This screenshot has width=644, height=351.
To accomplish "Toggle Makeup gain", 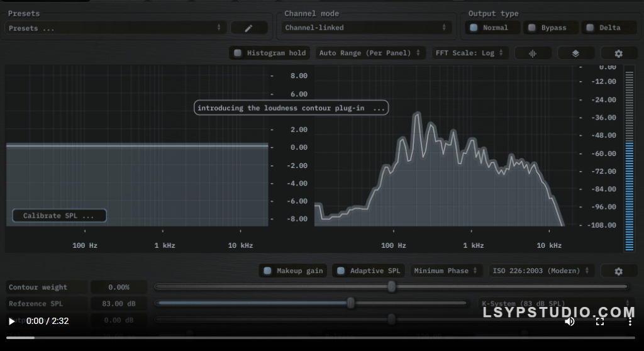I will click(x=293, y=271).
